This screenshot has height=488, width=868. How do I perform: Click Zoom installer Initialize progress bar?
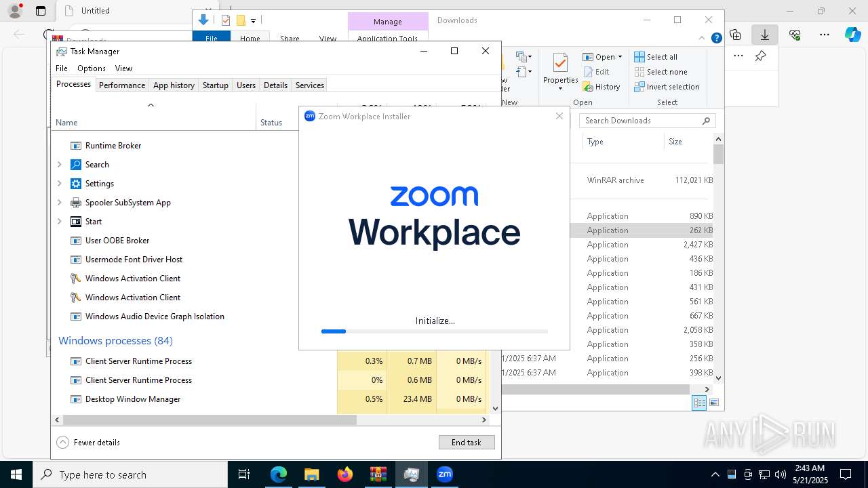pyautogui.click(x=435, y=331)
